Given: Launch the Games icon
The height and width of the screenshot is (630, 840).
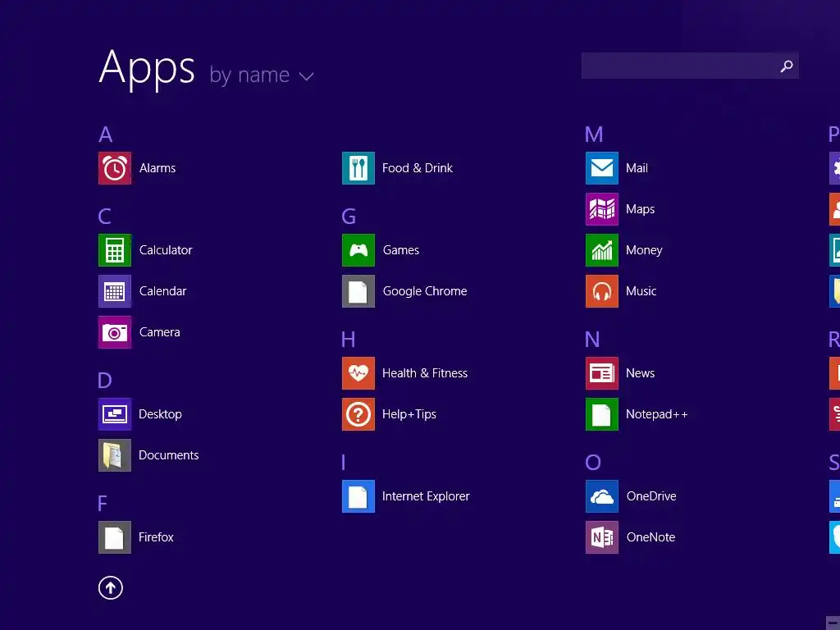Looking at the screenshot, I should (x=358, y=250).
